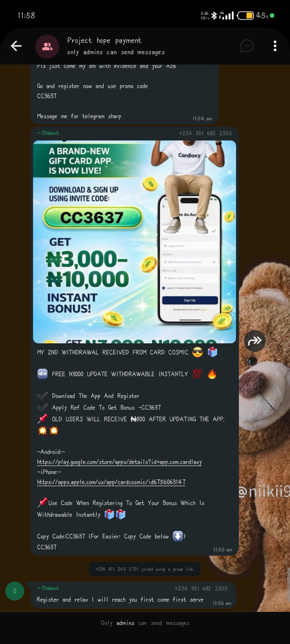Open the Apple App Store cardcosmic link

(111, 482)
